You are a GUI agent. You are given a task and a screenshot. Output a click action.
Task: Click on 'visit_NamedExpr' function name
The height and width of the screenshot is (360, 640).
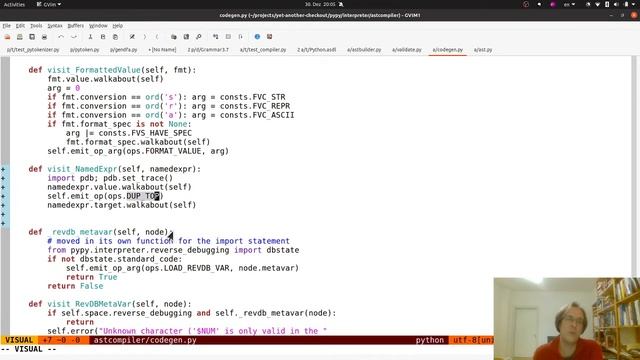[x=82, y=169]
